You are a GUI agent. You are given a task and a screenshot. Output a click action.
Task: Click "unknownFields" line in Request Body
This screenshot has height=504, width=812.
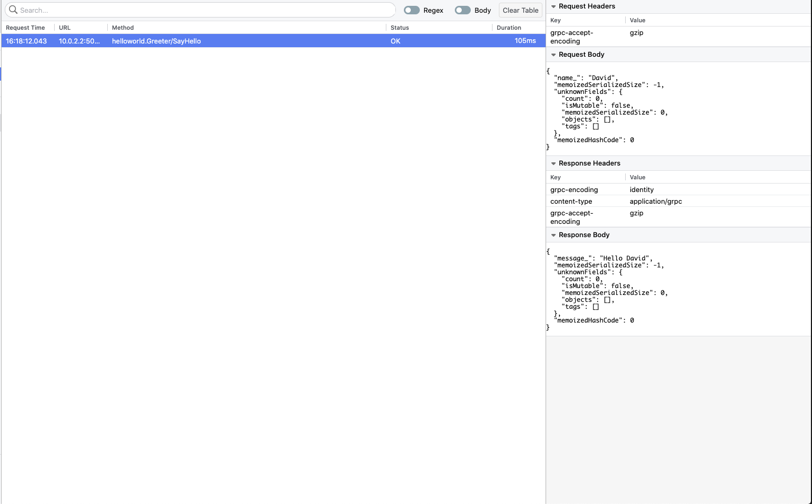click(588, 92)
